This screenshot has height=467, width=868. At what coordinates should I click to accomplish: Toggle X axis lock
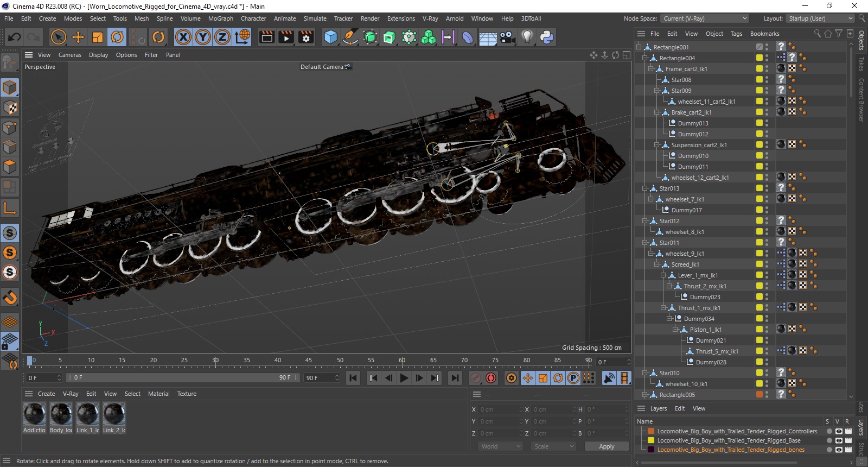pos(183,37)
